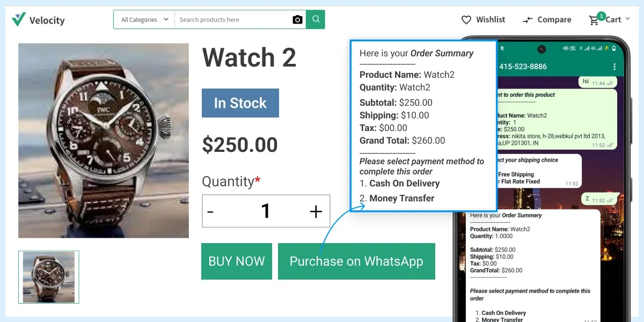Expand the Cart dropdown chevron
The height and width of the screenshot is (322, 644).
pos(627,19)
